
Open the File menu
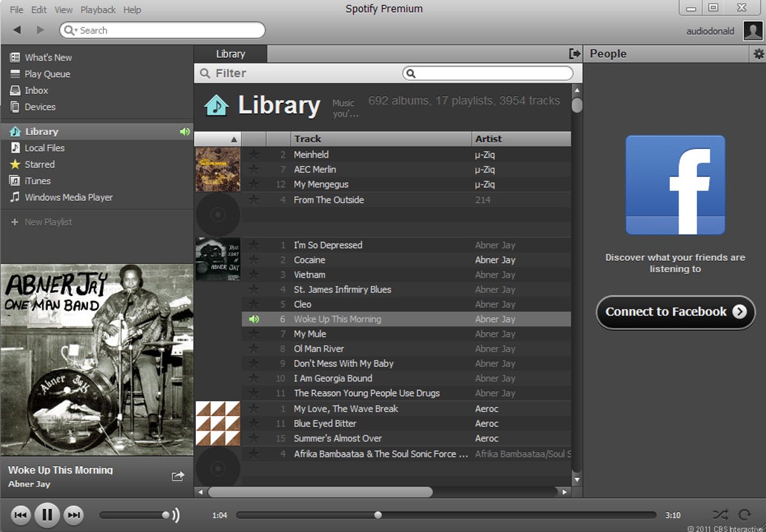pos(17,10)
